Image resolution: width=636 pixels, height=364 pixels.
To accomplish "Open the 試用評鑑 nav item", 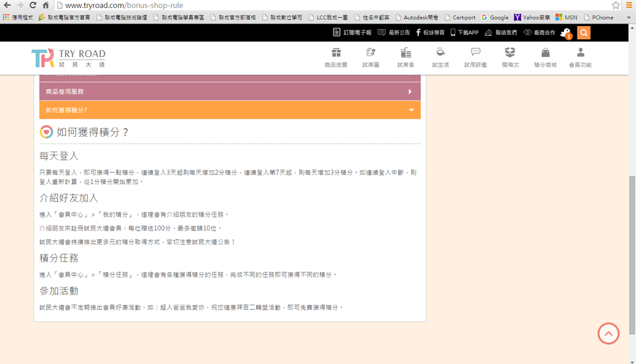I will [x=475, y=58].
